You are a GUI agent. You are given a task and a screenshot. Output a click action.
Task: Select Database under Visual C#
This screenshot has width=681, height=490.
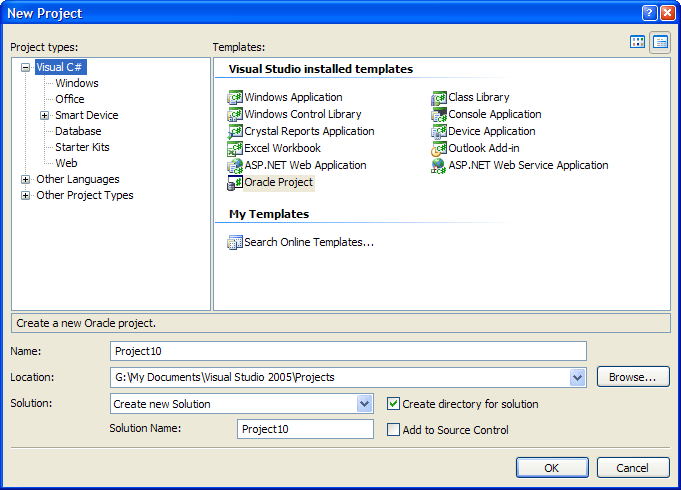click(78, 132)
